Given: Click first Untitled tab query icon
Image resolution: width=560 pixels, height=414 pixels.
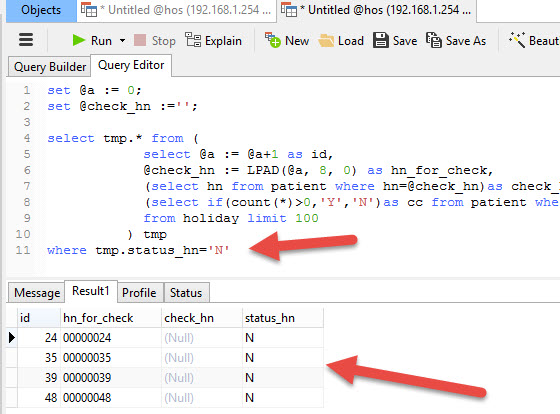Looking at the screenshot, I should (x=89, y=10).
